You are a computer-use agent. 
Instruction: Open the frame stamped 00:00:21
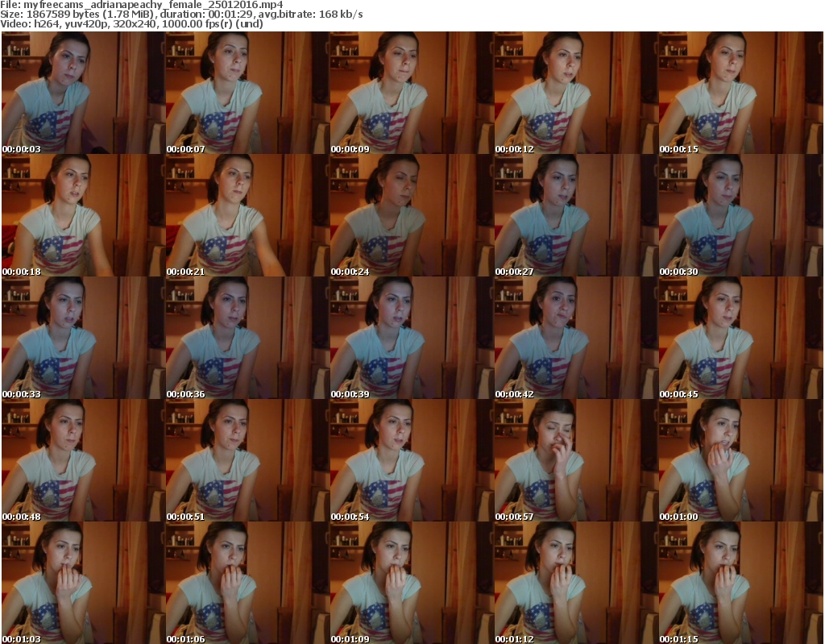tap(247, 215)
